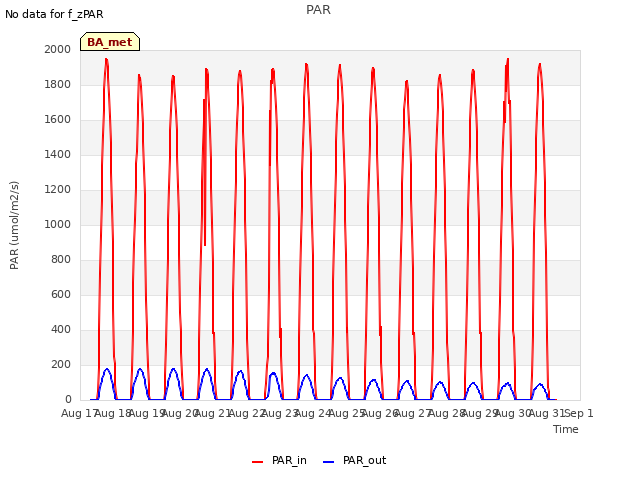This screenshot has height=480, width=640.
Task: Click the 600 y-axis tick label
Action: coord(61,295)
